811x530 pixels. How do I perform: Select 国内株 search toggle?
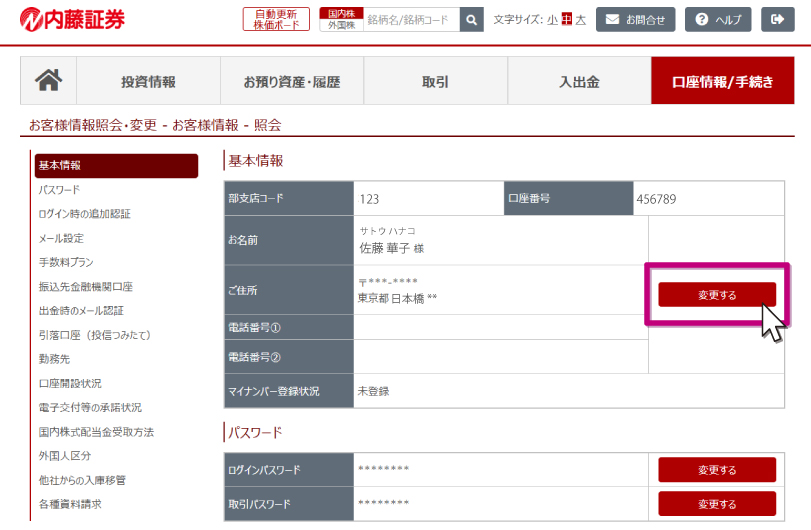tap(340, 13)
